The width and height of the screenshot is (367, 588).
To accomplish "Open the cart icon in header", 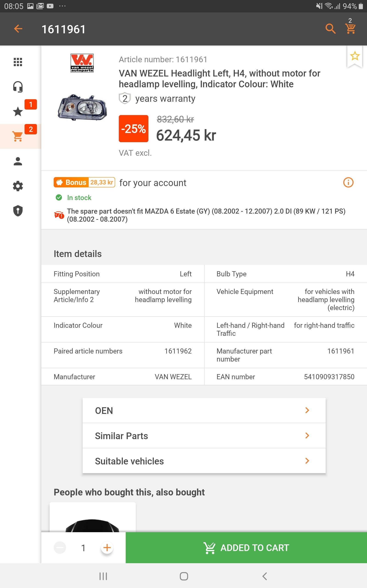I will (350, 28).
